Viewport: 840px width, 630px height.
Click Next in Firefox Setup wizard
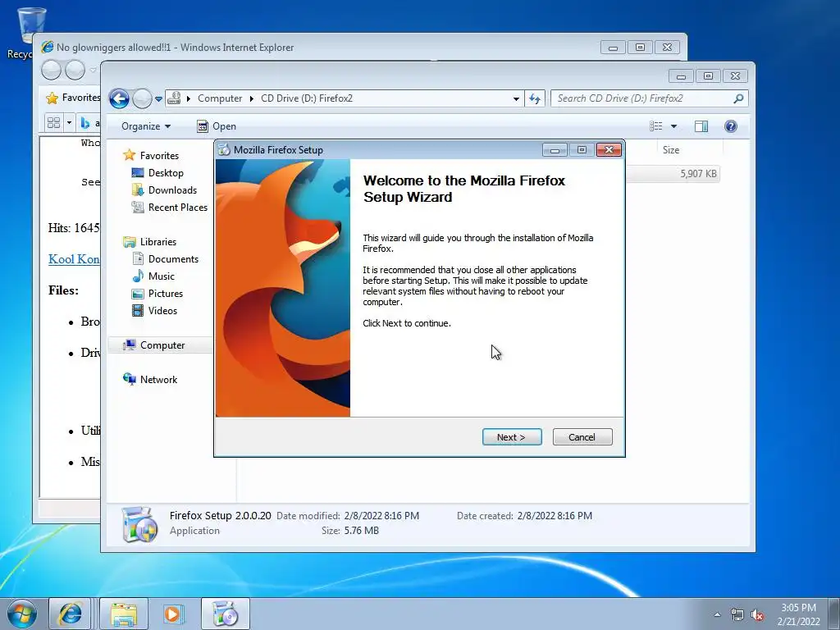512,437
